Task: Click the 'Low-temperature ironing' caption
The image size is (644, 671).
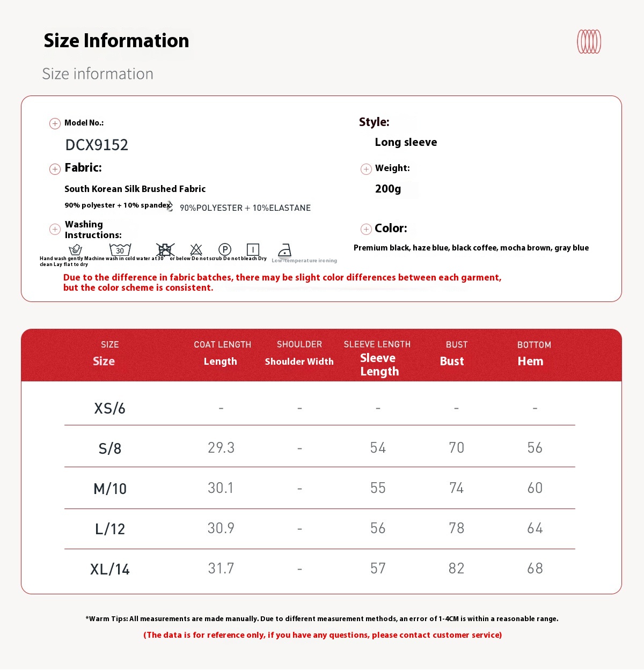Action: [304, 261]
